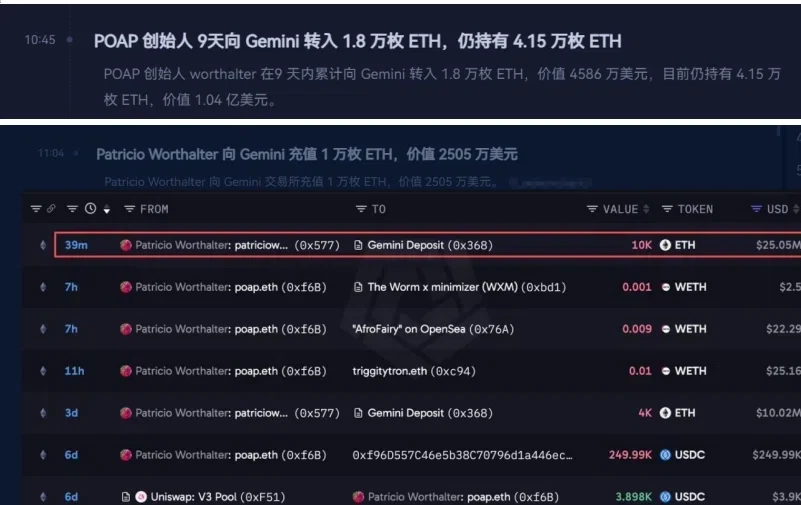
Task: Open the TO column filter
Action: point(361,209)
